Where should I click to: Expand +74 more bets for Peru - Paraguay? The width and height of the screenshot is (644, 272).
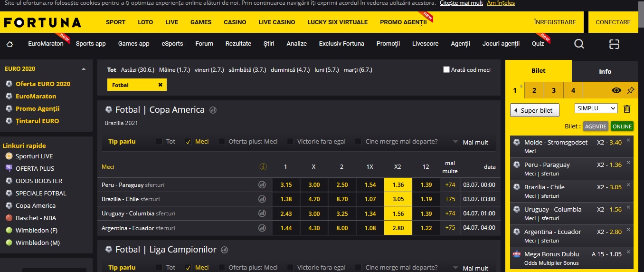tap(450, 185)
